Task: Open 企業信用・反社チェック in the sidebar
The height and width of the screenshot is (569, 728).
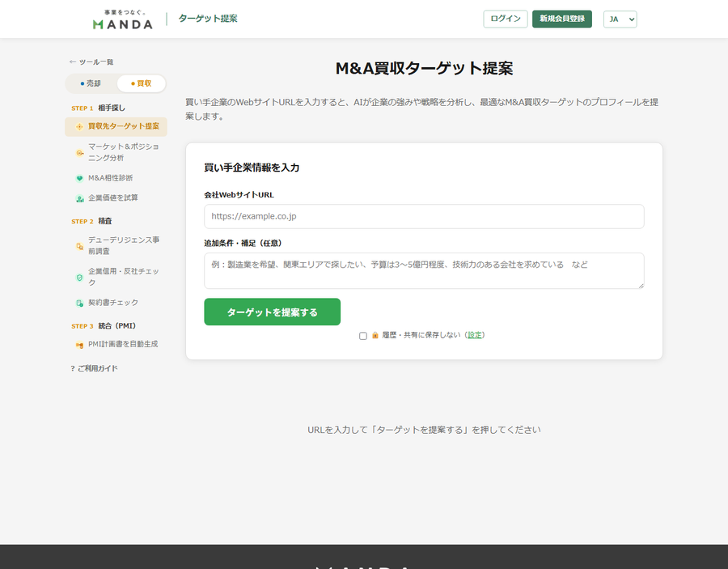Action: 116,277
